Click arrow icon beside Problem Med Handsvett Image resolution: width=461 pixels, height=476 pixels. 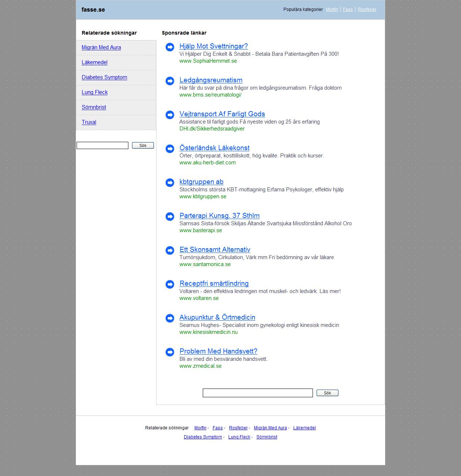170,352
